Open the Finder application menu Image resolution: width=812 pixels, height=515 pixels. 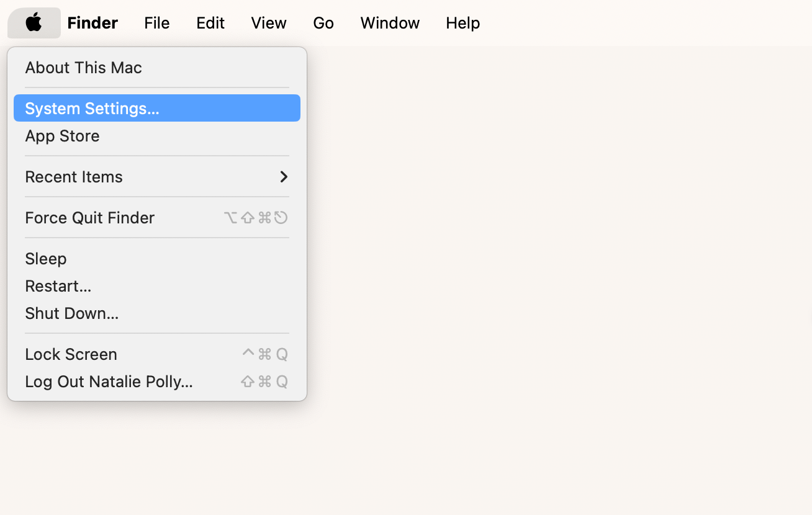(92, 22)
